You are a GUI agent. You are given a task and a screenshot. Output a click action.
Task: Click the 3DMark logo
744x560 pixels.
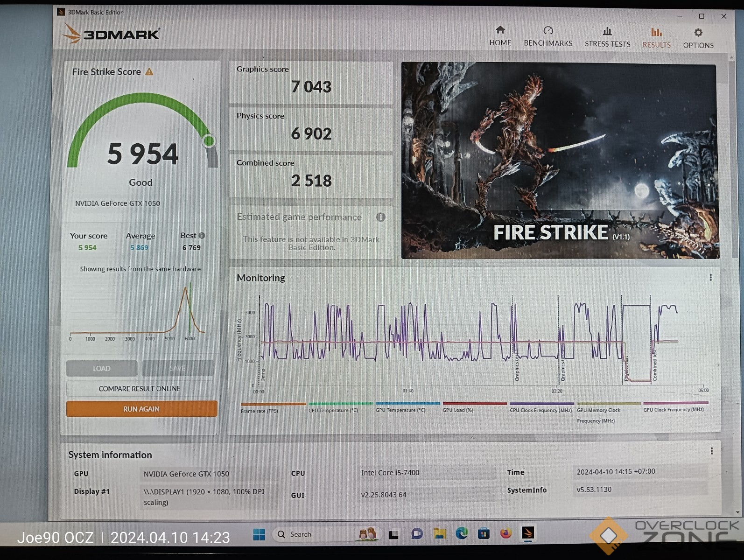coord(111,34)
